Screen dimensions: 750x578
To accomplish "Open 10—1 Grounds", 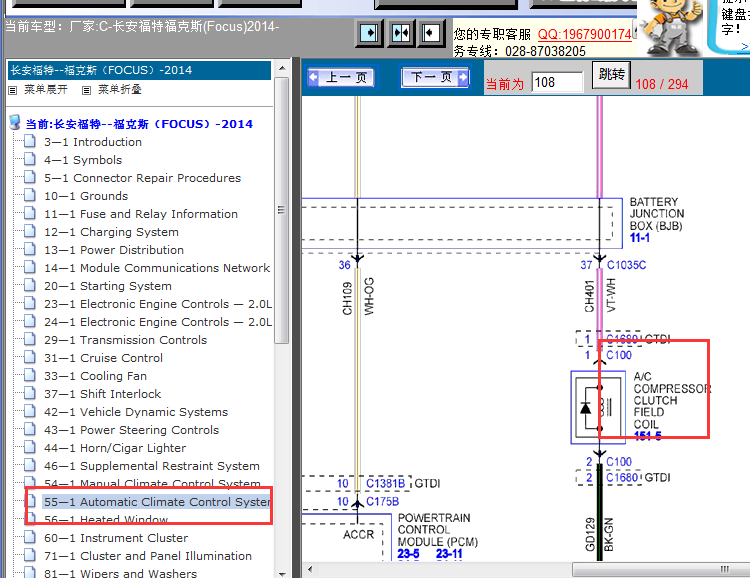I will point(86,196).
